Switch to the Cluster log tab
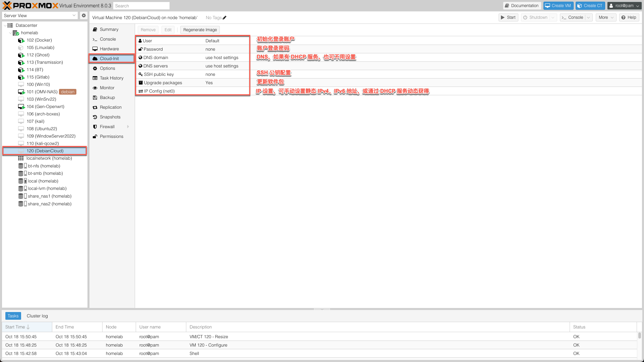 pos(37,316)
